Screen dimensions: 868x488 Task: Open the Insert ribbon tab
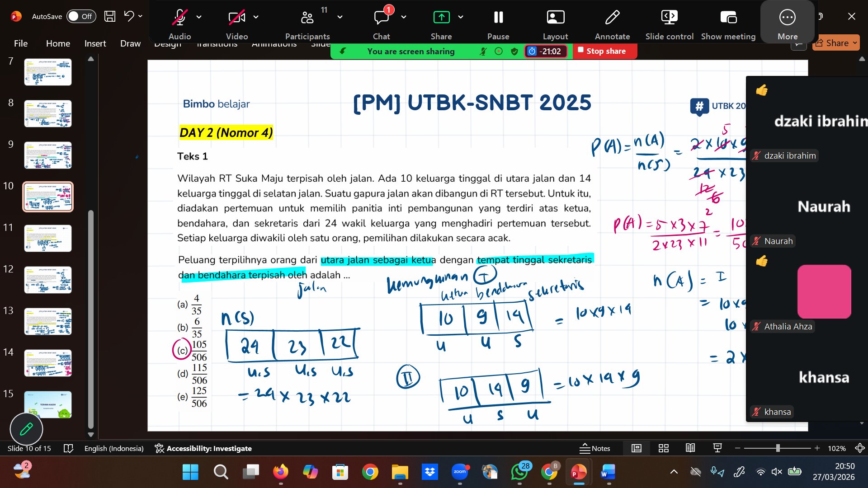click(x=95, y=43)
